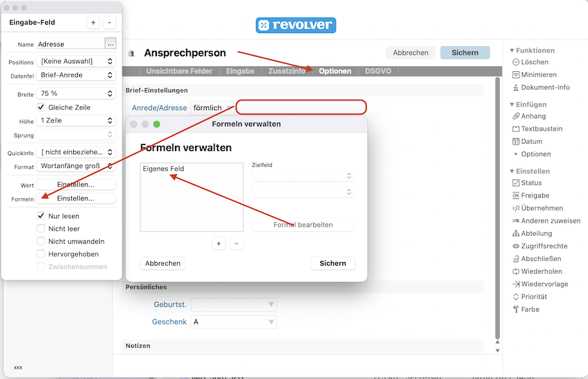Click the Wiederholen repeat icon
The image size is (588, 379).
click(516, 271)
